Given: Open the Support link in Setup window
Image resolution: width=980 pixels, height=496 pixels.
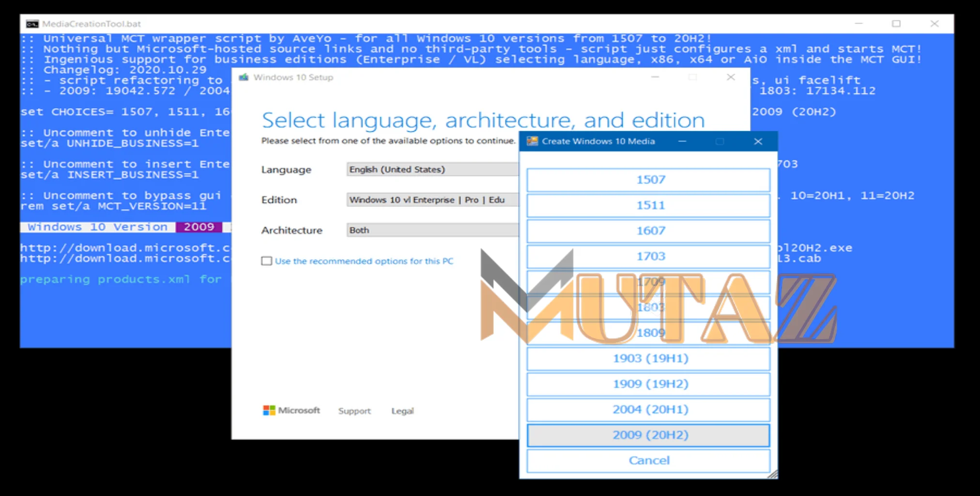Looking at the screenshot, I should (354, 411).
